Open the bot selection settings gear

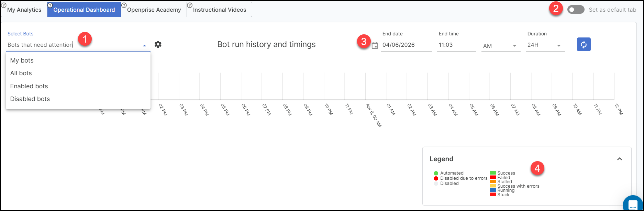pos(158,44)
